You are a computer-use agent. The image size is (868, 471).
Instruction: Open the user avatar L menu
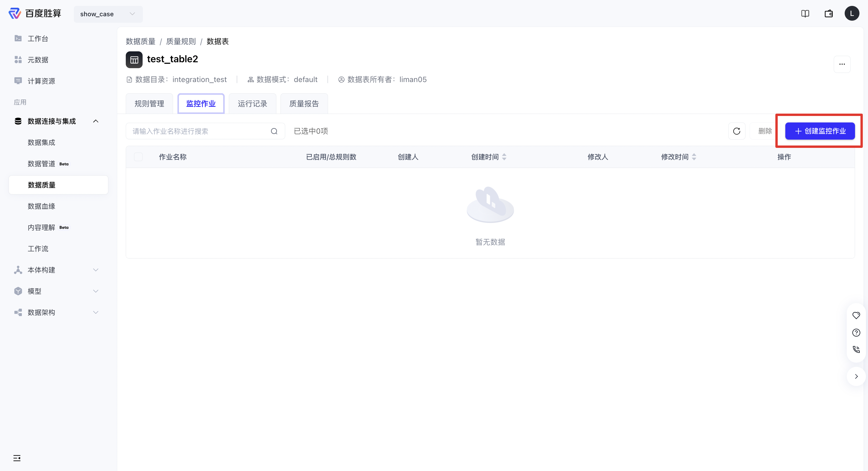(x=851, y=14)
